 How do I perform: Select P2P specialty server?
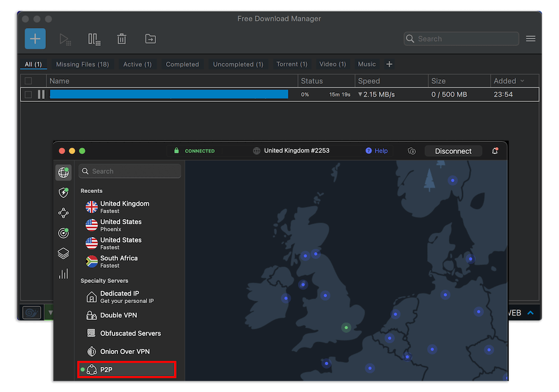[x=127, y=370]
